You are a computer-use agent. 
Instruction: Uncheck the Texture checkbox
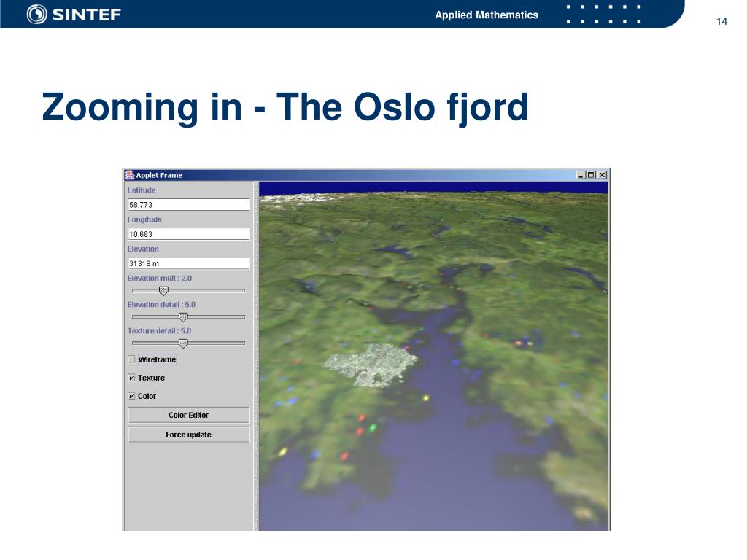point(132,378)
